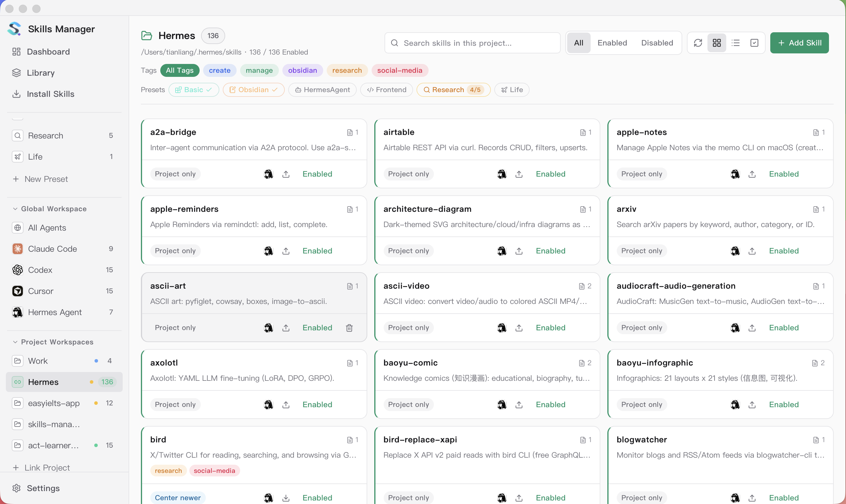Click export icon on airtable card
This screenshot has height=504, width=846.
[519, 174]
